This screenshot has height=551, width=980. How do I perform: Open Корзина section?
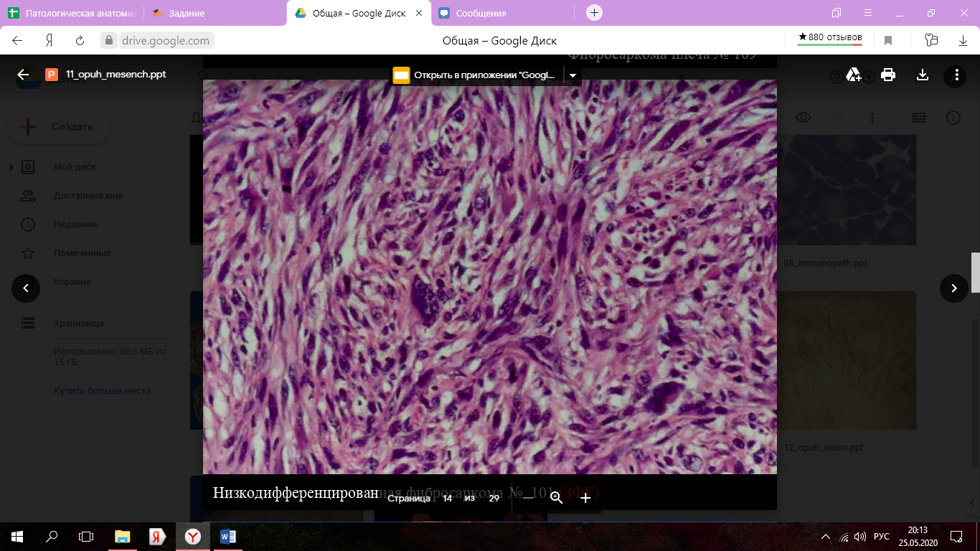[x=72, y=282]
